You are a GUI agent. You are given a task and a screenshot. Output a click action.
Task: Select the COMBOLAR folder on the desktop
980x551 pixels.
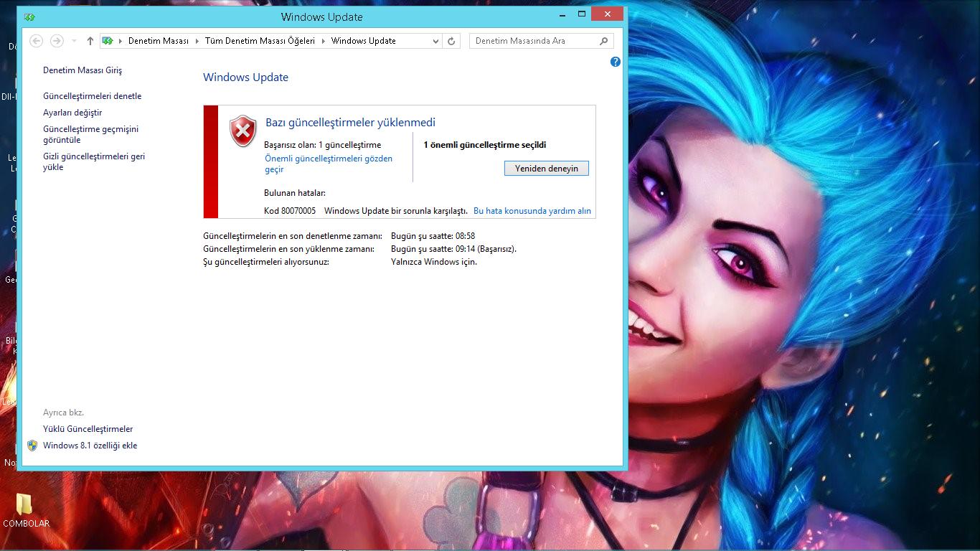click(26, 510)
